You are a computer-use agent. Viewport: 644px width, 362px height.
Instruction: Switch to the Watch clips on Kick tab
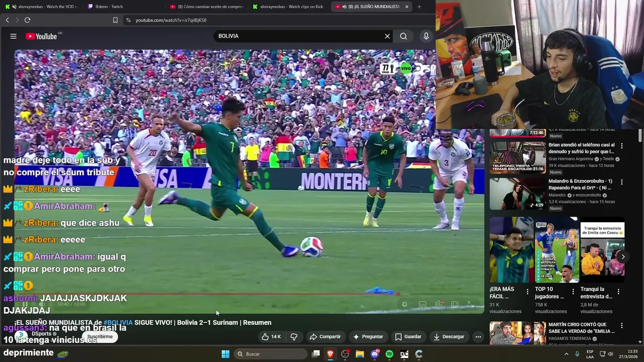click(289, 7)
